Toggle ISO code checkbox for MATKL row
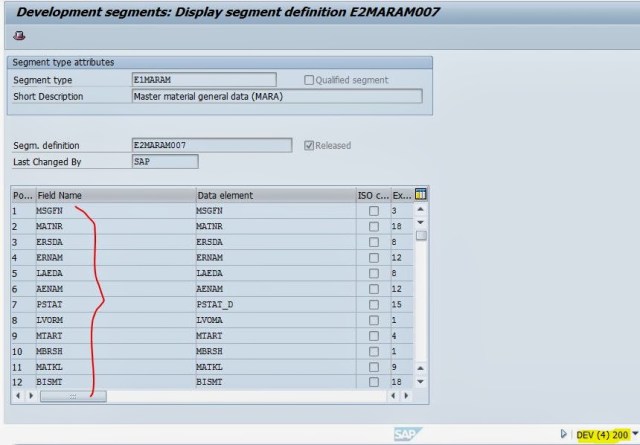Screen dimensions: 640x445 pyautogui.click(x=373, y=367)
